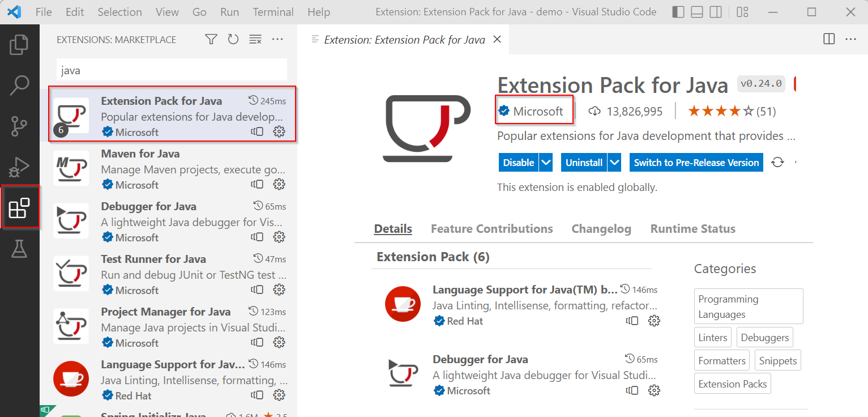Click the extensions search box containing java
Screen dimensions: 868x417
pos(172,71)
